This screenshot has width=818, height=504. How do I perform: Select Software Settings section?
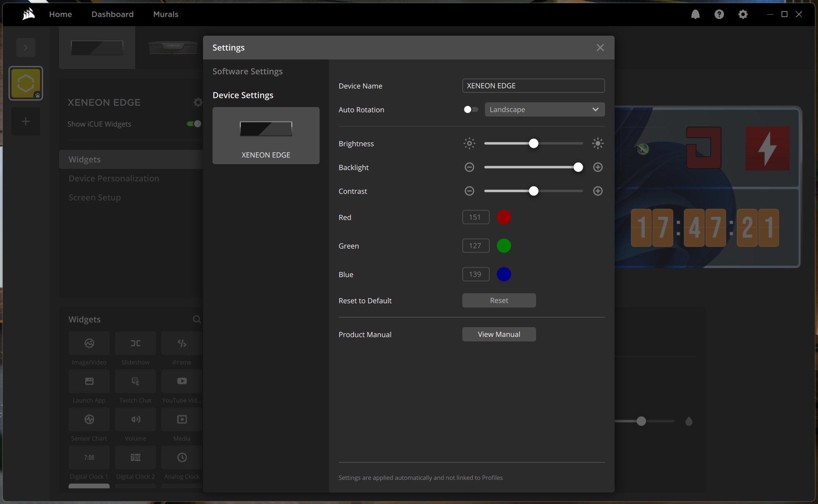click(247, 71)
